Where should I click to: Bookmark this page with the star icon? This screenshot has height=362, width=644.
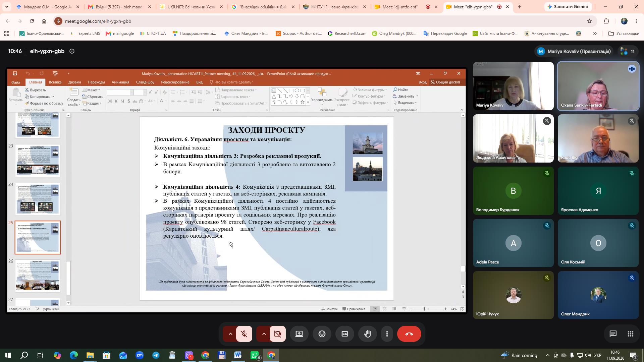[589, 21]
